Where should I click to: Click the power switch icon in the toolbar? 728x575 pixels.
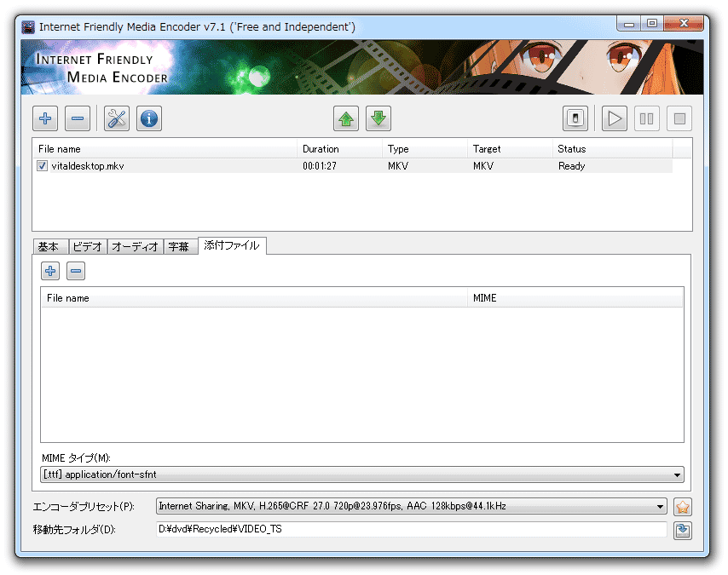(575, 118)
